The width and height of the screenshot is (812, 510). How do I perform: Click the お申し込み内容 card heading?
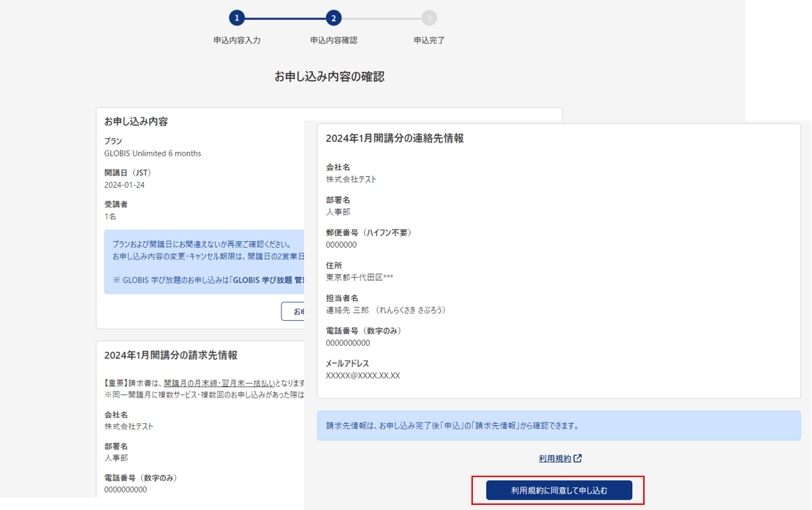pos(136,122)
